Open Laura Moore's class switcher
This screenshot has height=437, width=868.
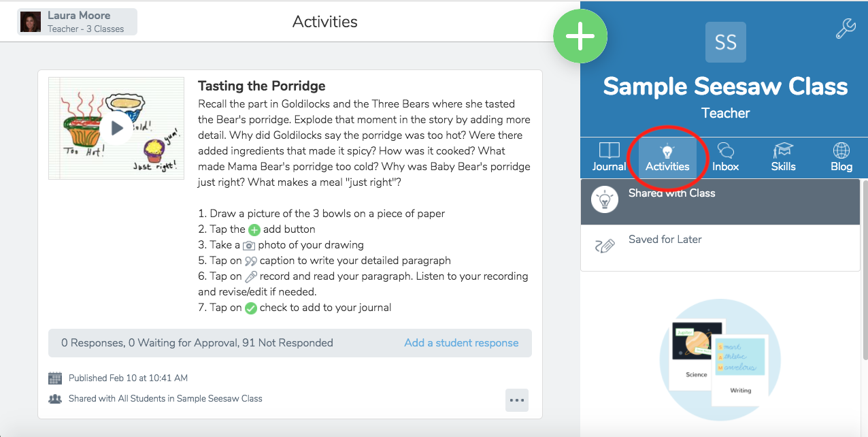pyautogui.click(x=76, y=21)
